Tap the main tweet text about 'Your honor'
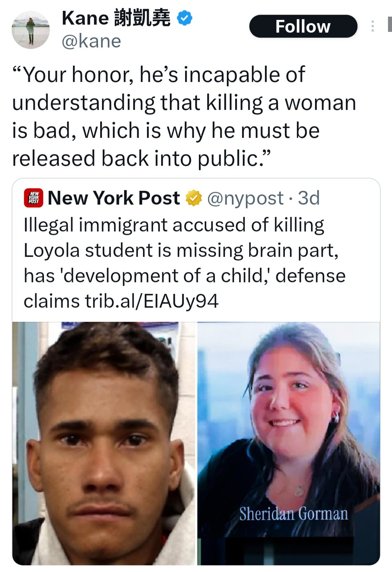The width and height of the screenshot is (392, 572). pyautogui.click(x=184, y=116)
